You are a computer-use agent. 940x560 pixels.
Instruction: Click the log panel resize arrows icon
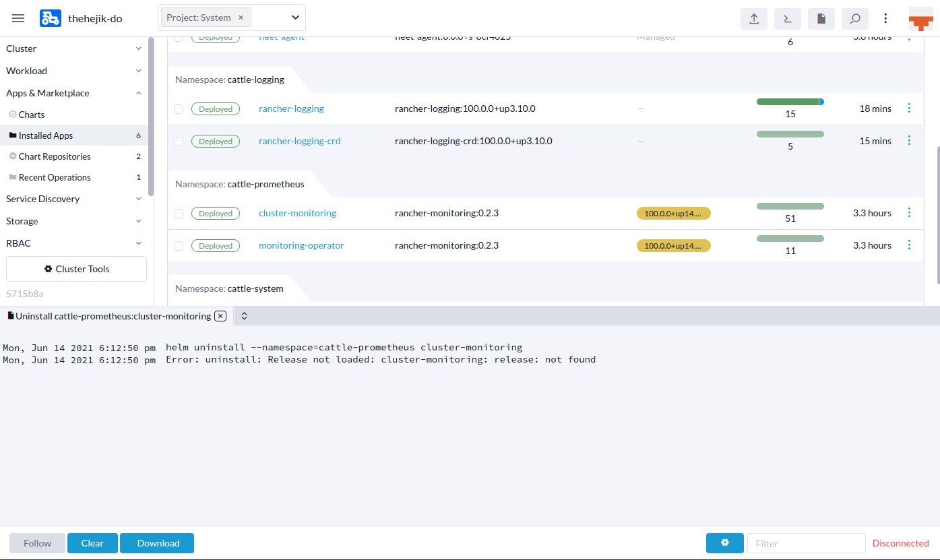click(245, 315)
